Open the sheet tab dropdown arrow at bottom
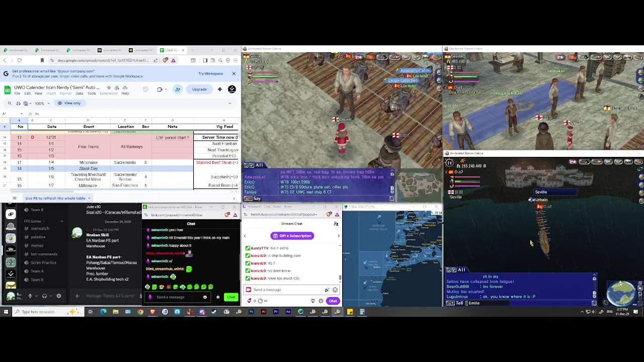Image resolution: width=644 pixels, height=362 pixels. click(89, 198)
